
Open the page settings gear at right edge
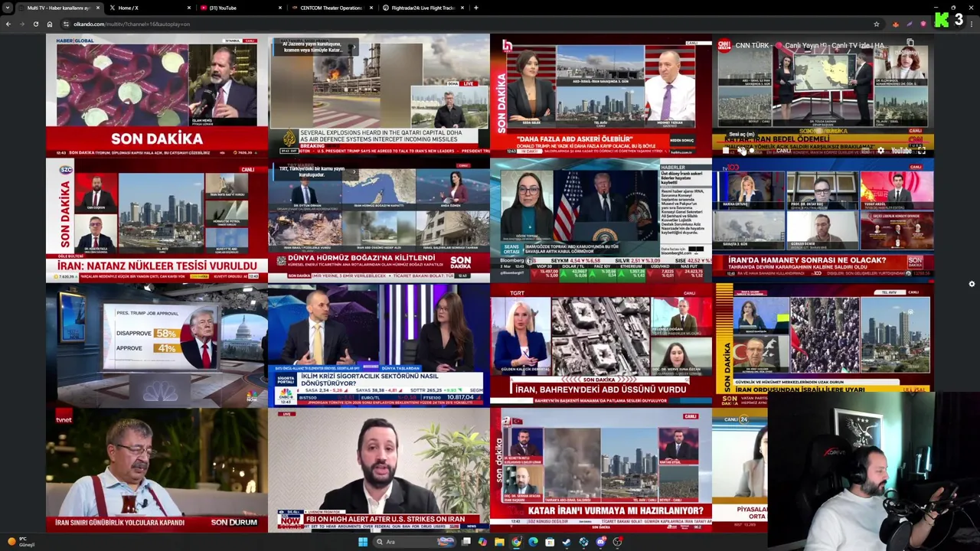tap(972, 284)
